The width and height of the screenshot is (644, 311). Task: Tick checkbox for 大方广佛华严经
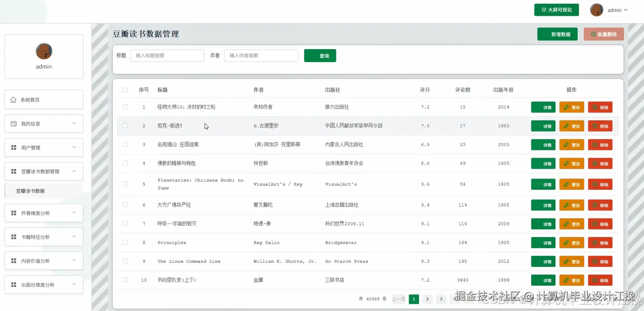125,205
